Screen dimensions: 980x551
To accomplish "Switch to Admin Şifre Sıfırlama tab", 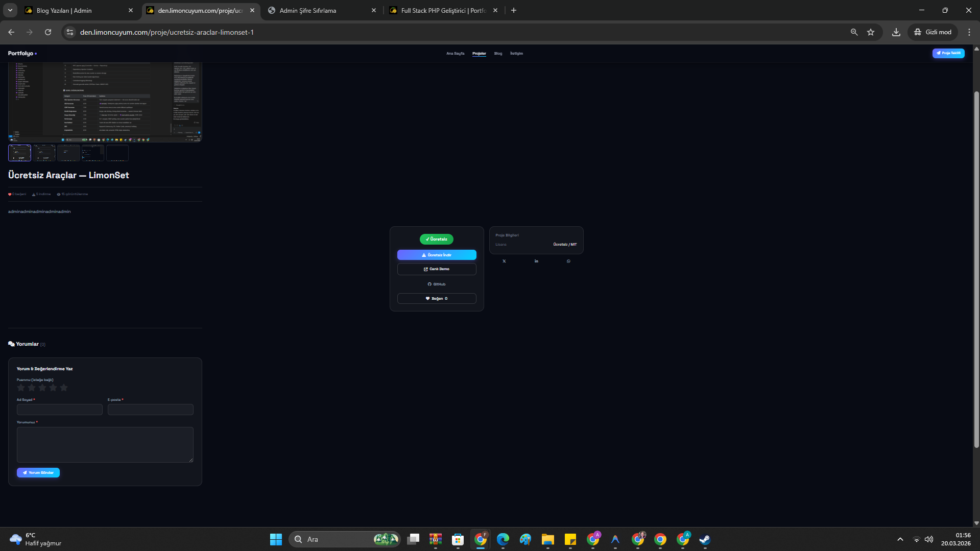I will click(317, 10).
